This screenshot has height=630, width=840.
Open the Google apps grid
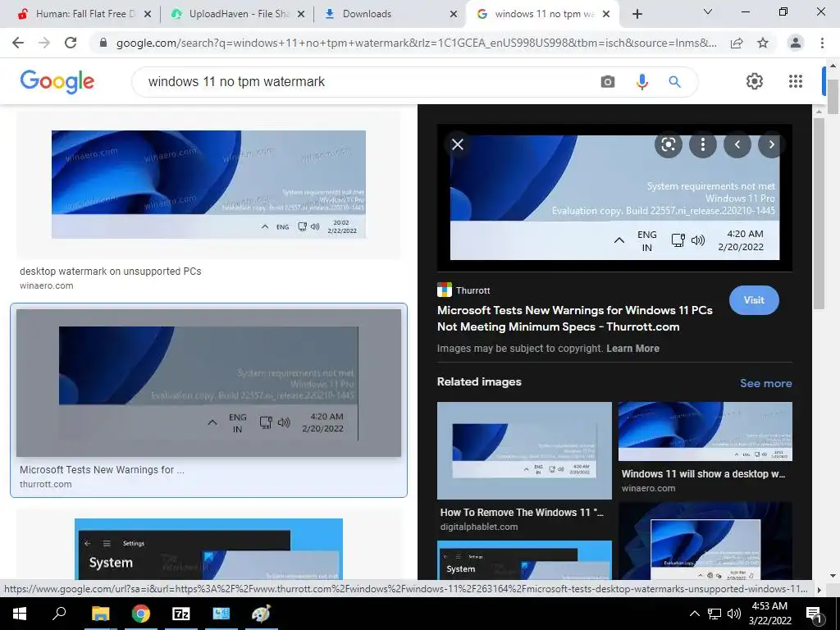click(x=796, y=81)
